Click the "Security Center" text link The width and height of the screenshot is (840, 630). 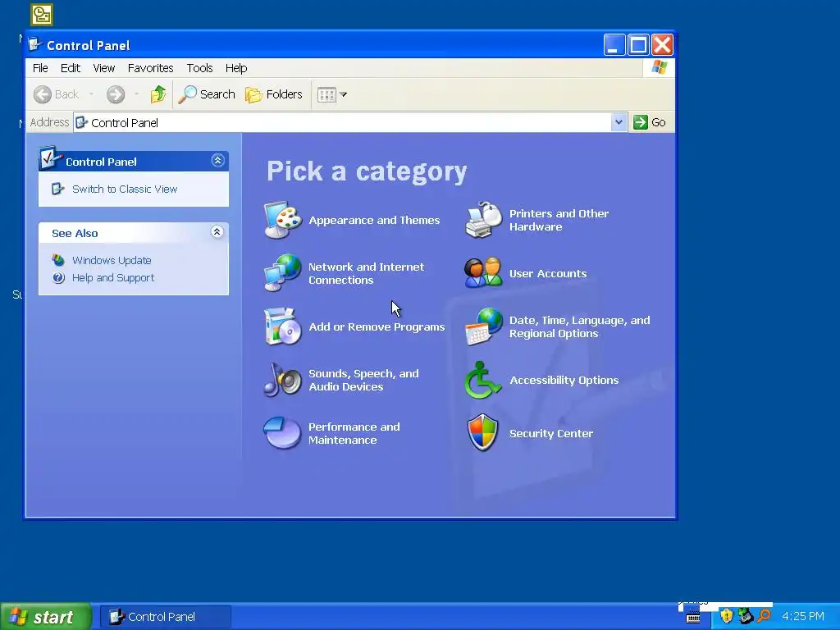(x=550, y=433)
